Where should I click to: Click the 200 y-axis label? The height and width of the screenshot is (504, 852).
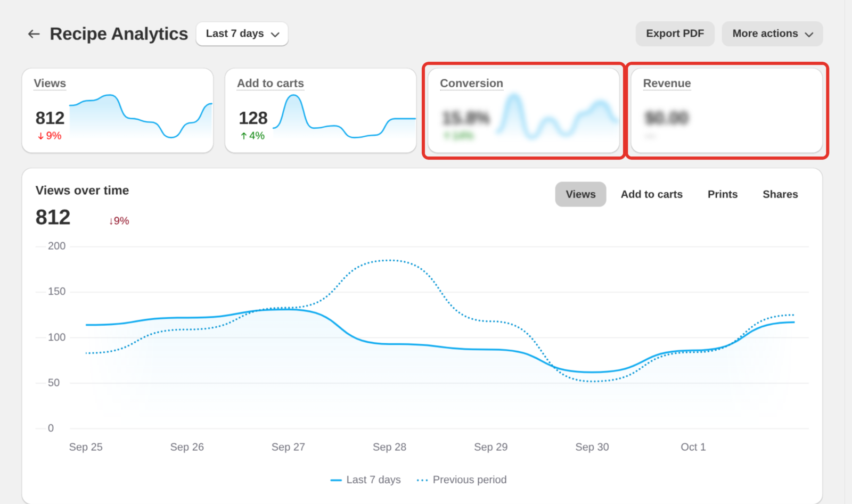click(x=56, y=246)
